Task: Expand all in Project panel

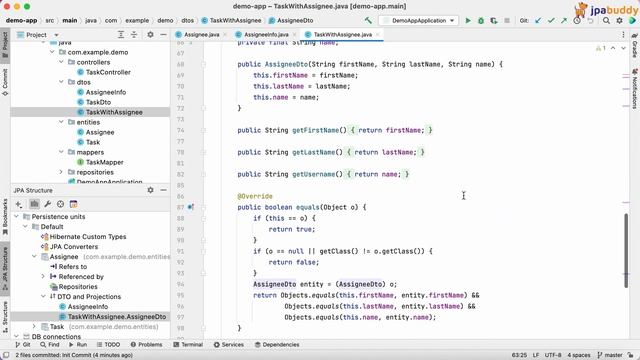Action: pos(121,35)
